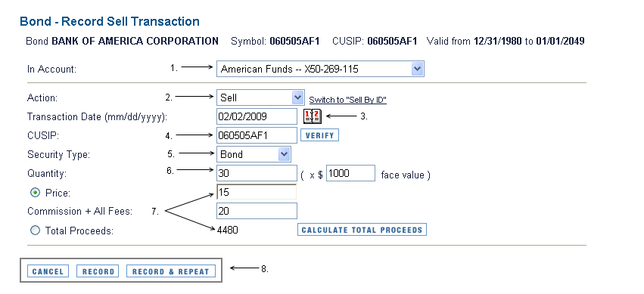Open the Security Type dropdown
This screenshot has height=294, width=644.
tap(254, 154)
